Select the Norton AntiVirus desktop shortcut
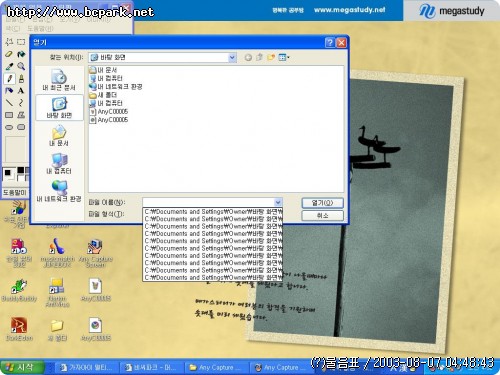 [x=57, y=292]
